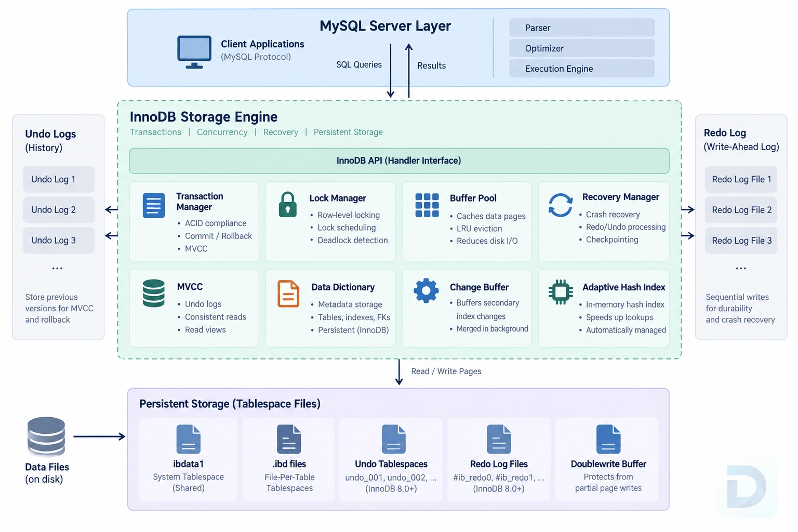Click the Transaction Manager document icon

point(154,205)
